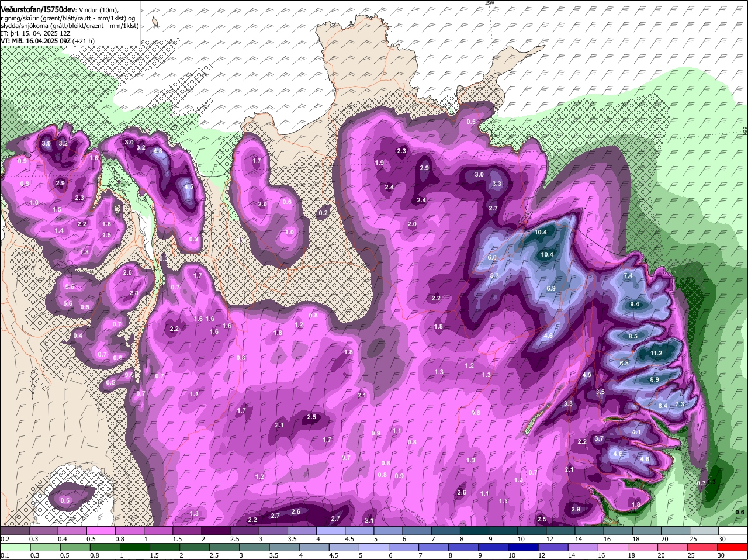Click the 0.2 value on the map's beige area
Image resolution: width=748 pixels, height=560 pixels.
point(323,213)
